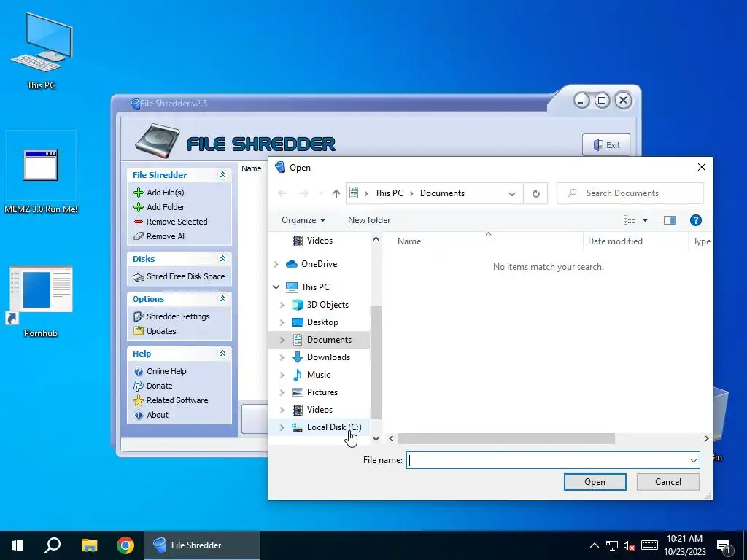Open the view options dropdown arrow
This screenshot has width=747, height=560.
(645, 220)
